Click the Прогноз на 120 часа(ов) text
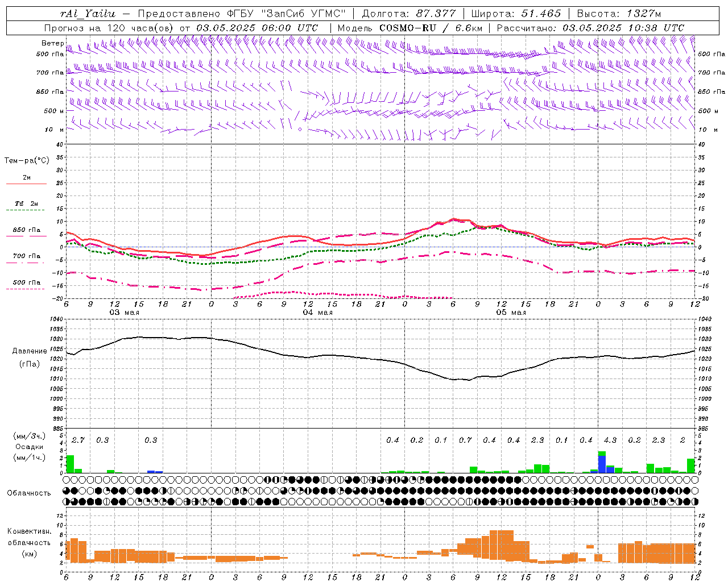 (109, 28)
